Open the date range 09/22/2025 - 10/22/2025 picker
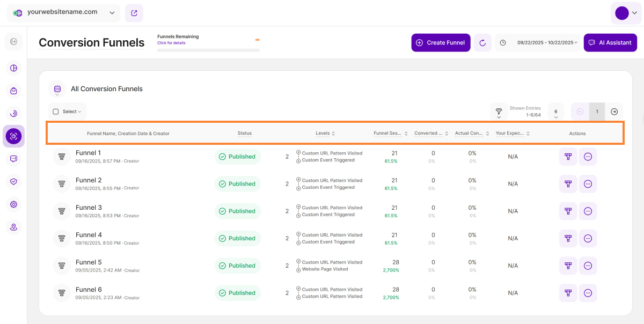Viewport: 644px width, 324px height. pyautogui.click(x=547, y=43)
